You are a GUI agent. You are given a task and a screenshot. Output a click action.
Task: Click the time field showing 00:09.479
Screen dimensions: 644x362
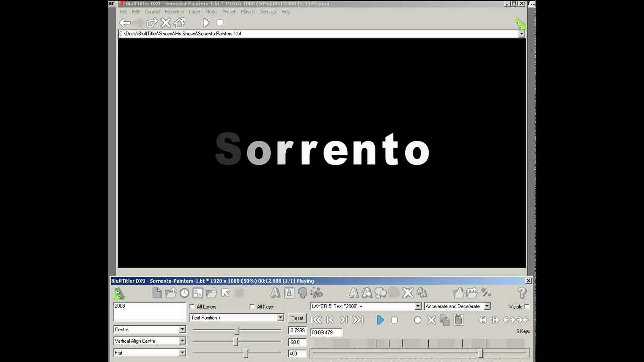tap(326, 332)
